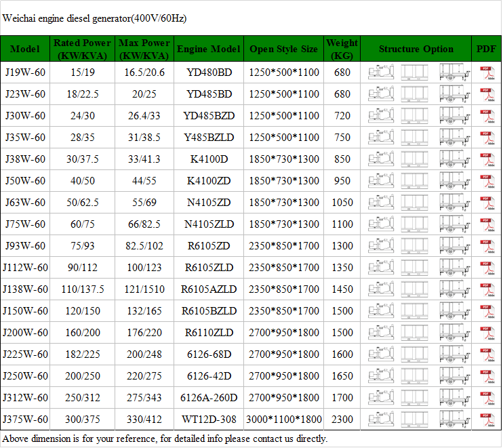Click trailer-type icon in J30W-60 row
The width and height of the screenshot is (503, 448).
tap(455, 115)
